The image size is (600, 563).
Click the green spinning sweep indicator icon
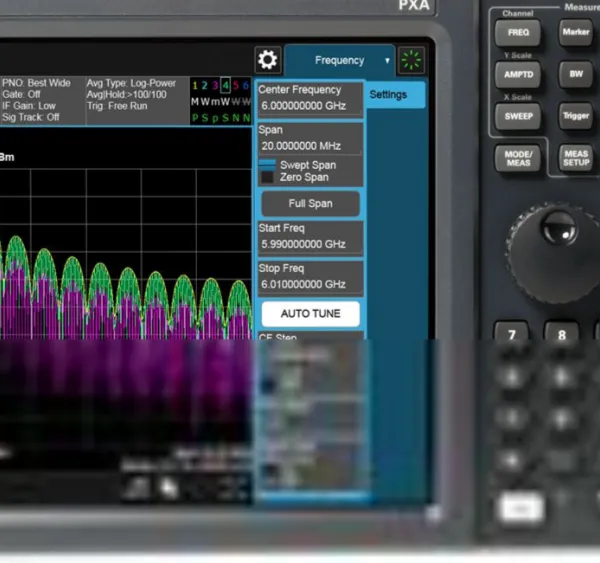point(411,60)
